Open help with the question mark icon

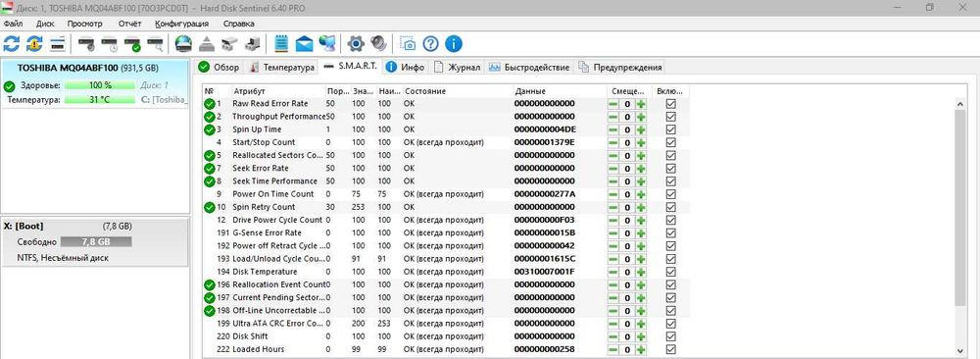click(430, 44)
